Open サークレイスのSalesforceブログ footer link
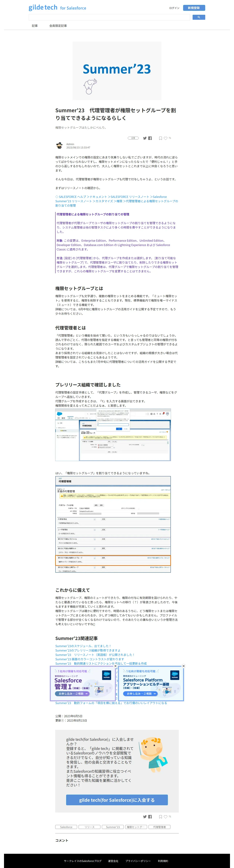The image size is (234, 868). click(x=83, y=861)
